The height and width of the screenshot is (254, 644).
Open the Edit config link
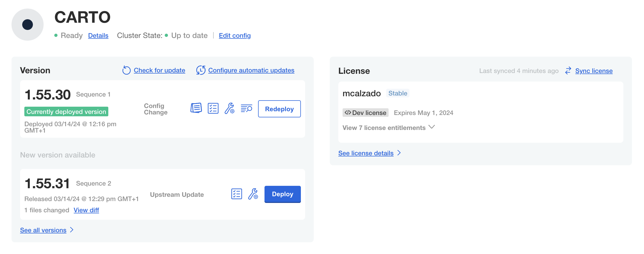(x=235, y=36)
